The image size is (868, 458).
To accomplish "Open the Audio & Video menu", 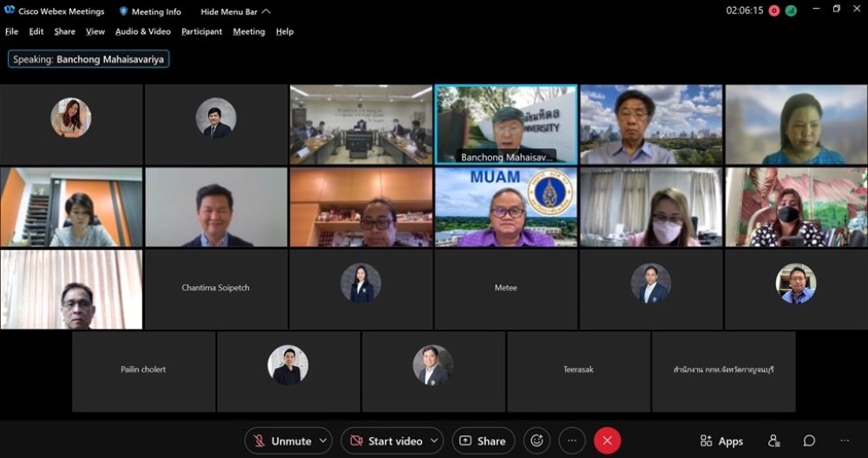I will [x=142, y=31].
